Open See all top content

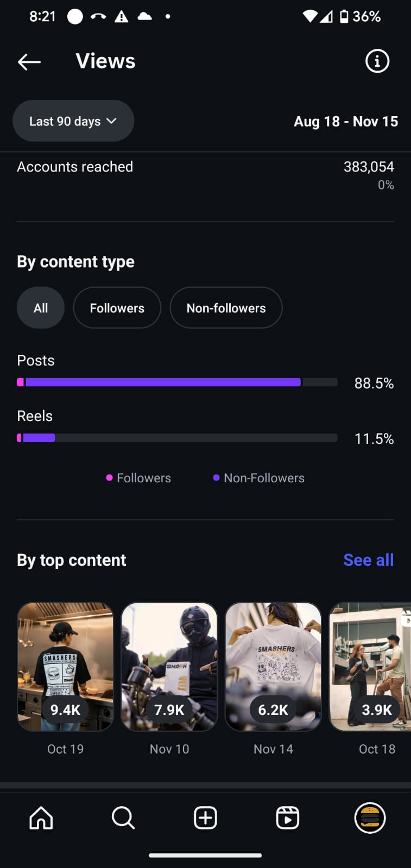[x=368, y=560]
